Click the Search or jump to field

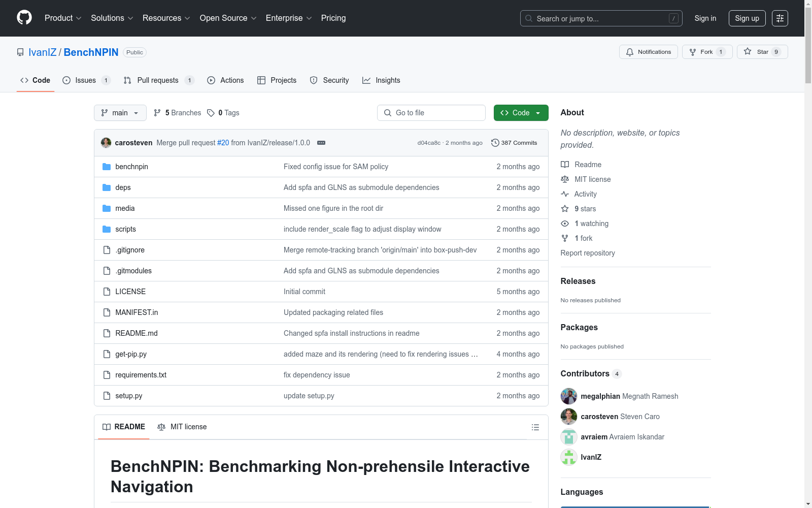pyautogui.click(x=601, y=18)
